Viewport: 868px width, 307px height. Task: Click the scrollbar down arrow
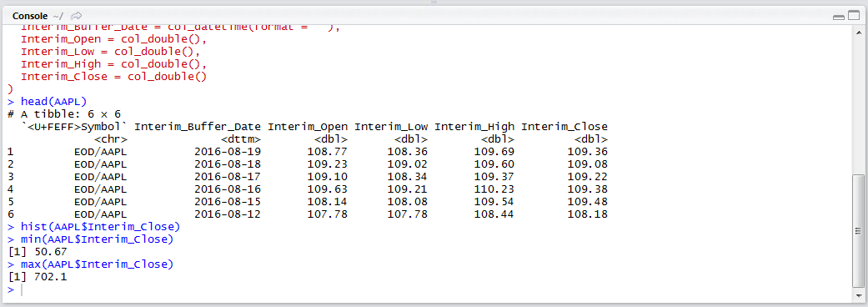(x=858, y=297)
